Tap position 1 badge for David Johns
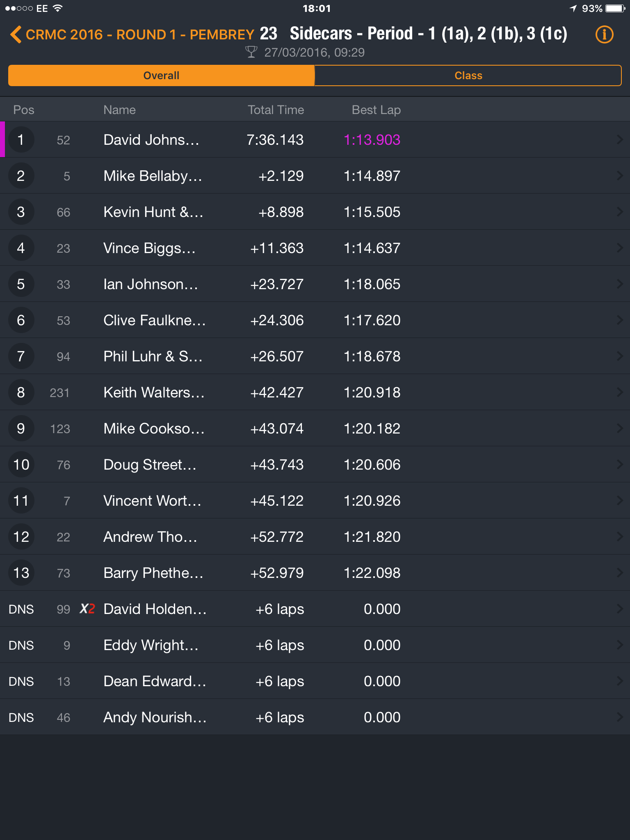 point(21,140)
